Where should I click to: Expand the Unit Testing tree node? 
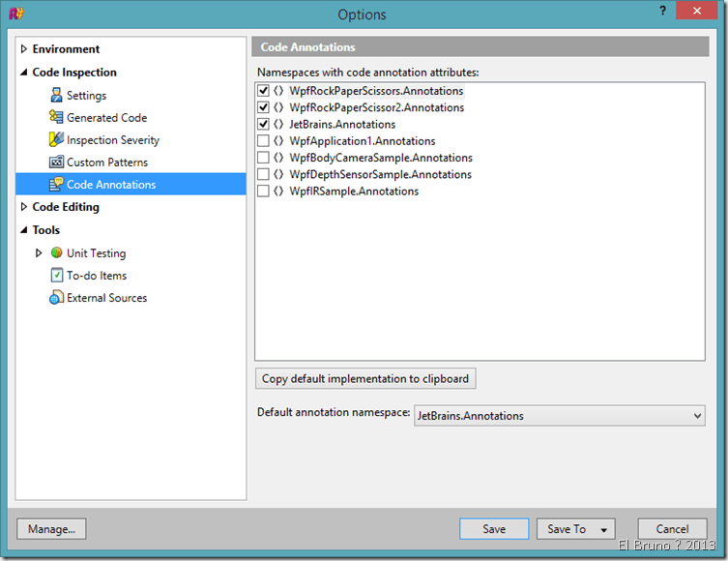pyautogui.click(x=39, y=253)
